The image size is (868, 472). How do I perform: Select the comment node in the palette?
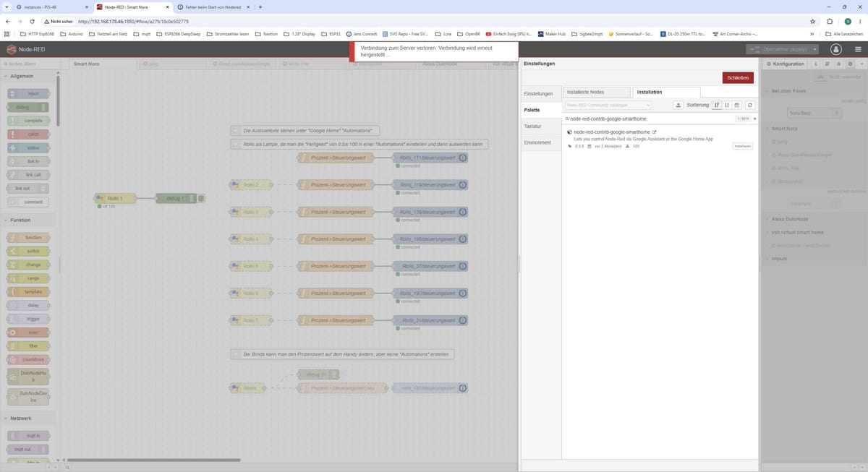coord(28,202)
